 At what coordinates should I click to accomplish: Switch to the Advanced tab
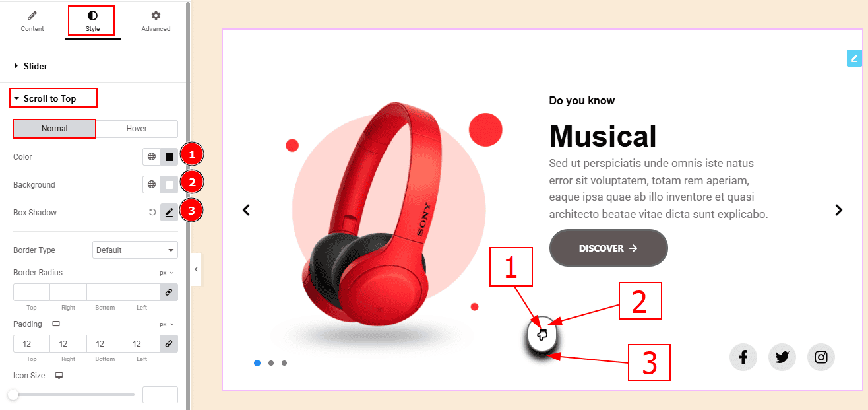pos(156,20)
